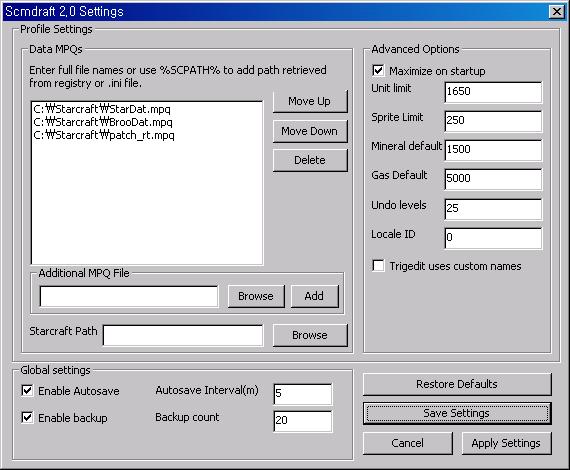Screen dimensions: 570x470
Task: Restore Defaults settings
Action: pyautogui.click(x=457, y=384)
